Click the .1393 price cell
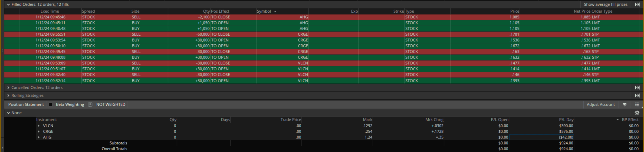The width and height of the screenshot is (644, 152). tap(514, 81)
